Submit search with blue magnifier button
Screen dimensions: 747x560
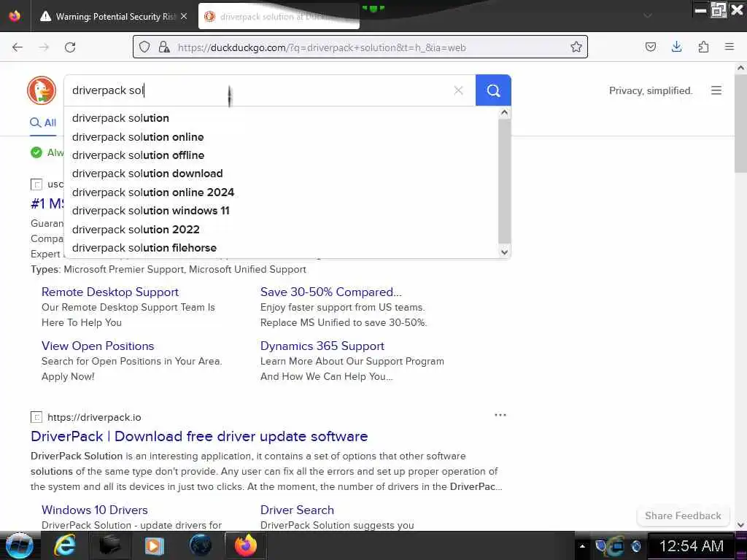tap(493, 90)
